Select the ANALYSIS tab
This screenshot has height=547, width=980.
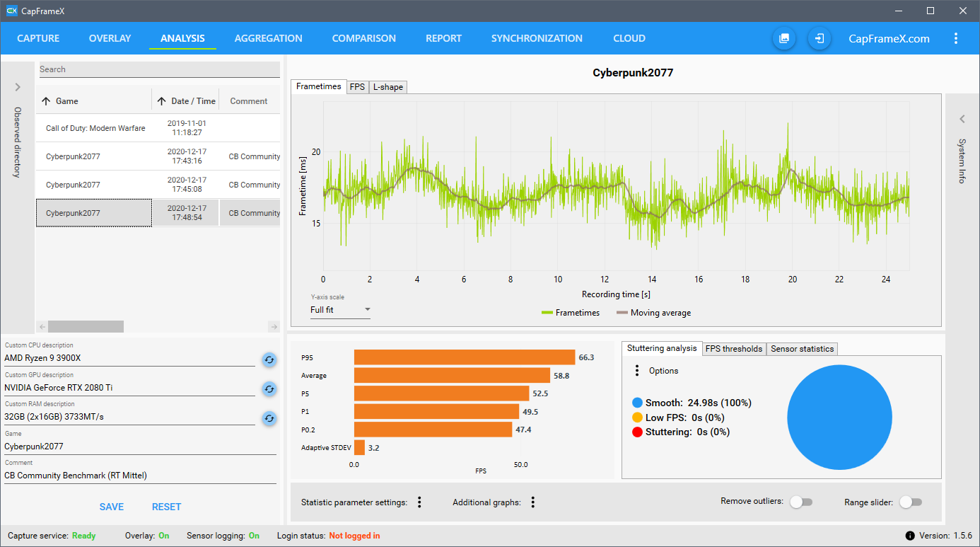point(182,38)
